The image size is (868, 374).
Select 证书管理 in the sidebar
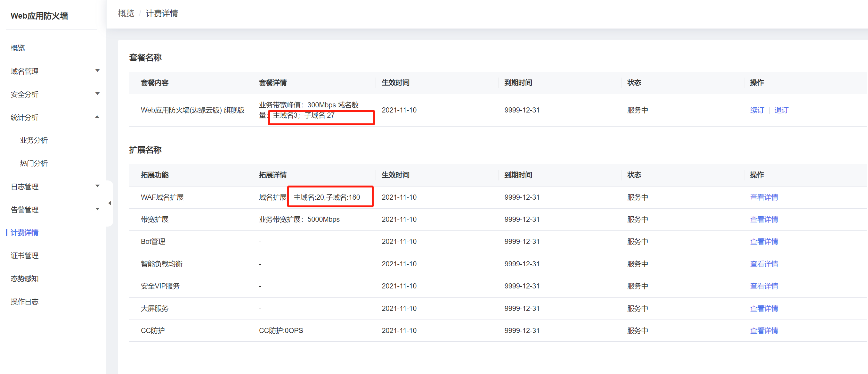point(24,256)
